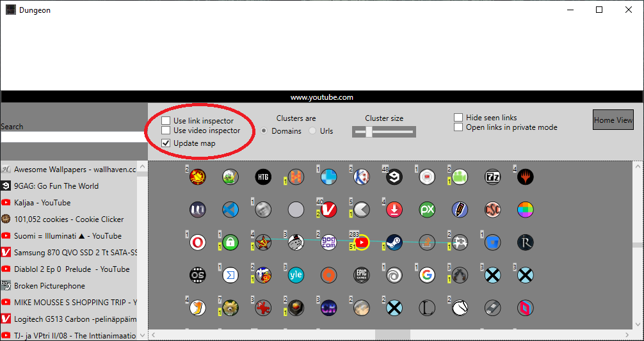Open the YouTube cluster icon highlighted in yellow
644x341 pixels.
pyautogui.click(x=362, y=242)
